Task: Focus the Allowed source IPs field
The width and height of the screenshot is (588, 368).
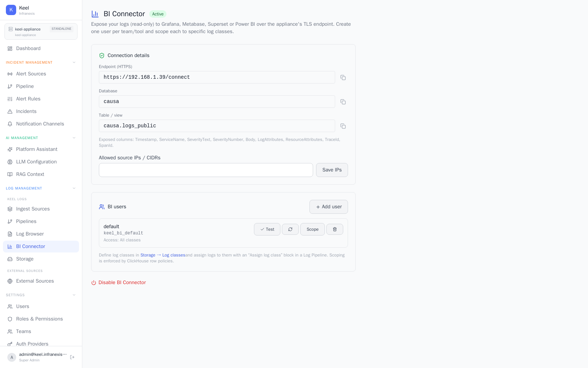Action: pos(206,170)
